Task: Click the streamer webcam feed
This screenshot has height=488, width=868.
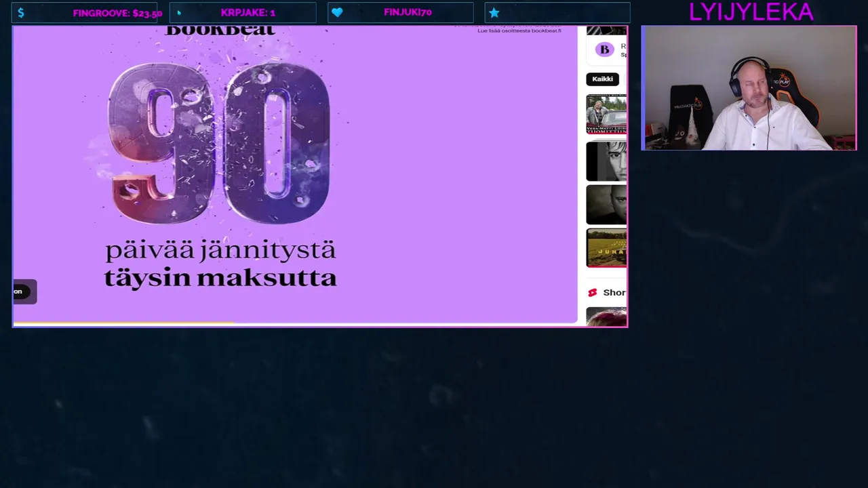Action: 749,88
